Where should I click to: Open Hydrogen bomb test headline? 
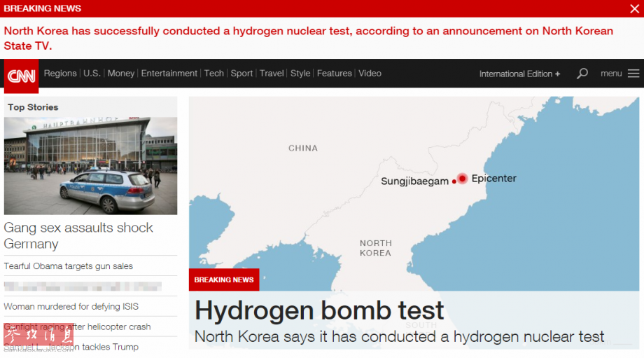[x=319, y=310]
